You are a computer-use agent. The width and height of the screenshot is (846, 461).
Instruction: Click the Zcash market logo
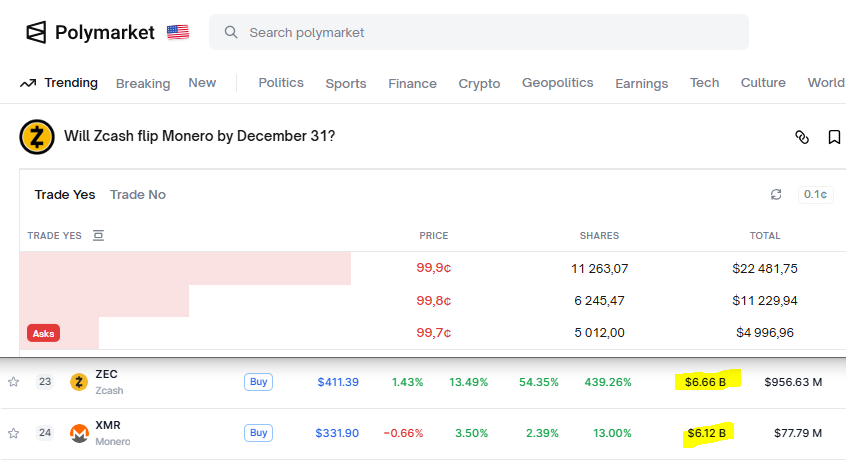pos(37,137)
